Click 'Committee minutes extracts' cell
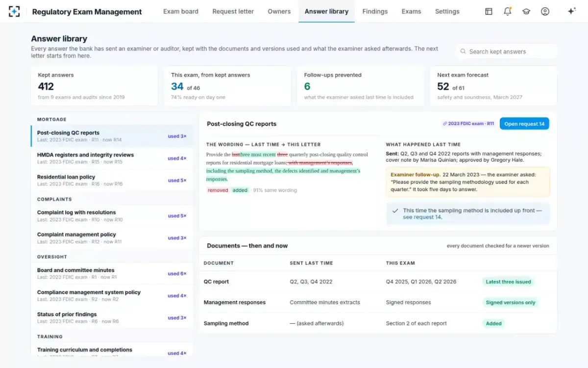 325,303
